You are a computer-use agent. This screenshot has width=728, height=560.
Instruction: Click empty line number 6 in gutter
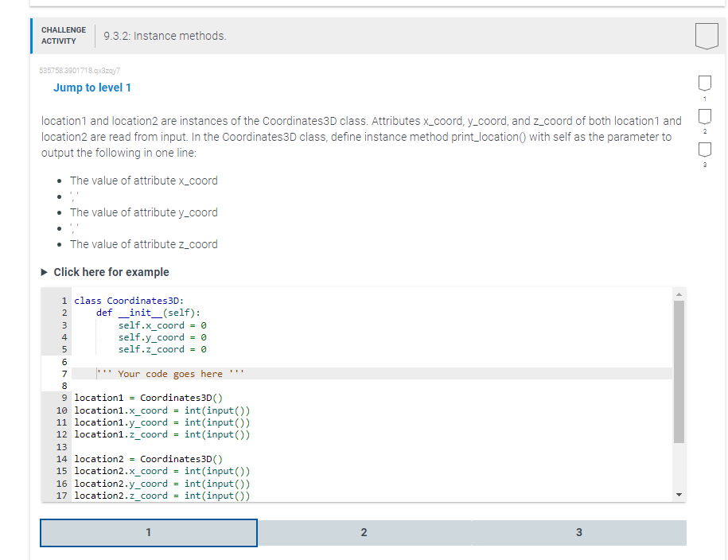tap(64, 362)
